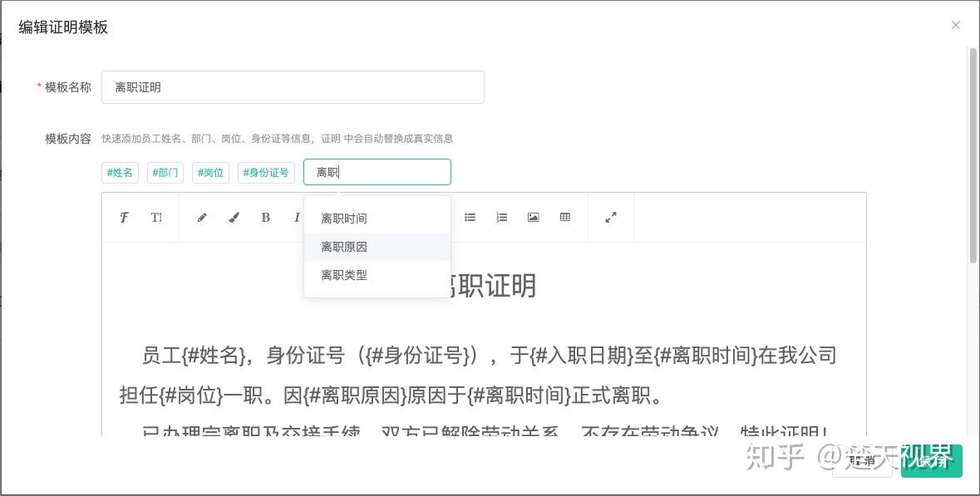Click the dialog vertical scrollbar

click(x=973, y=155)
